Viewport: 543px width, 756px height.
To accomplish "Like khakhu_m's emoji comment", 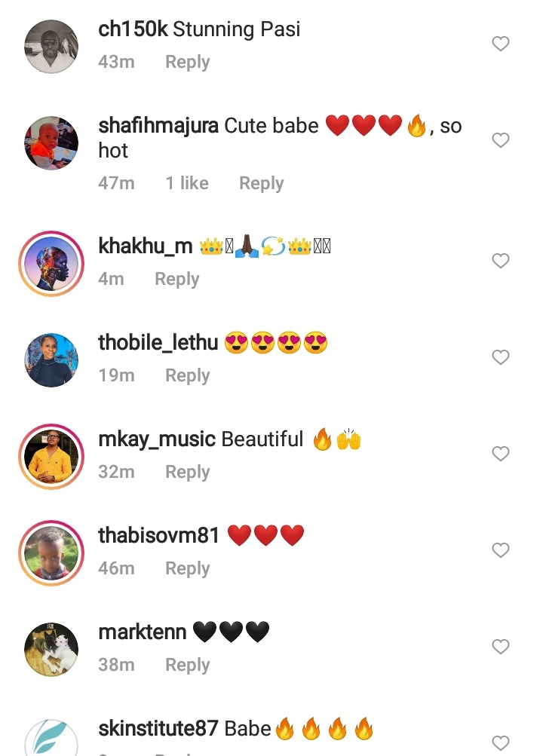I will (501, 261).
